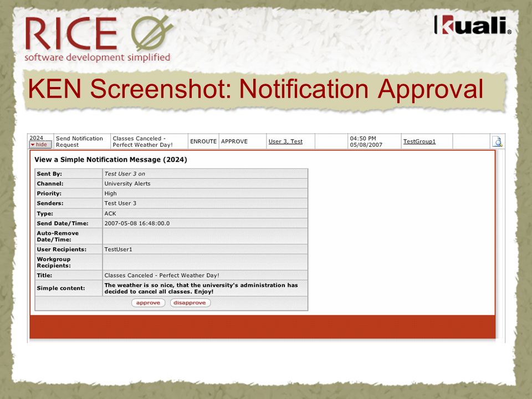Select the 'Auto-Remove Date/Time:' label
532x399 pixels.
[58, 236]
